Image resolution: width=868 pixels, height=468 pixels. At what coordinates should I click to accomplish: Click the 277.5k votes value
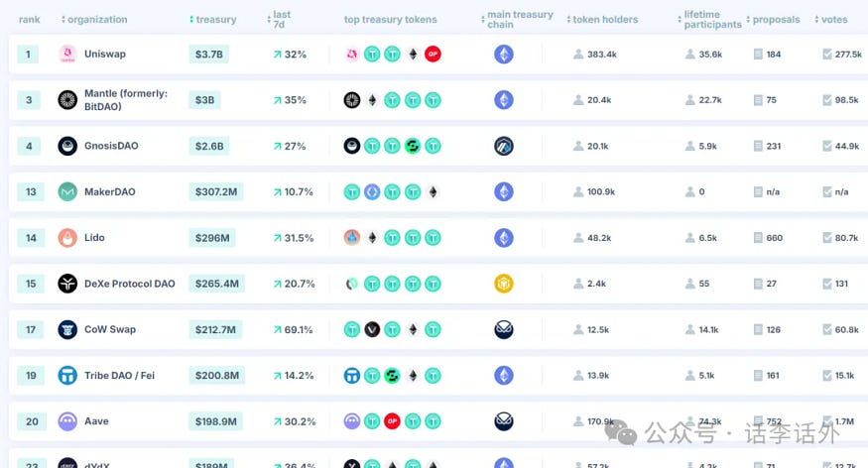848,55
